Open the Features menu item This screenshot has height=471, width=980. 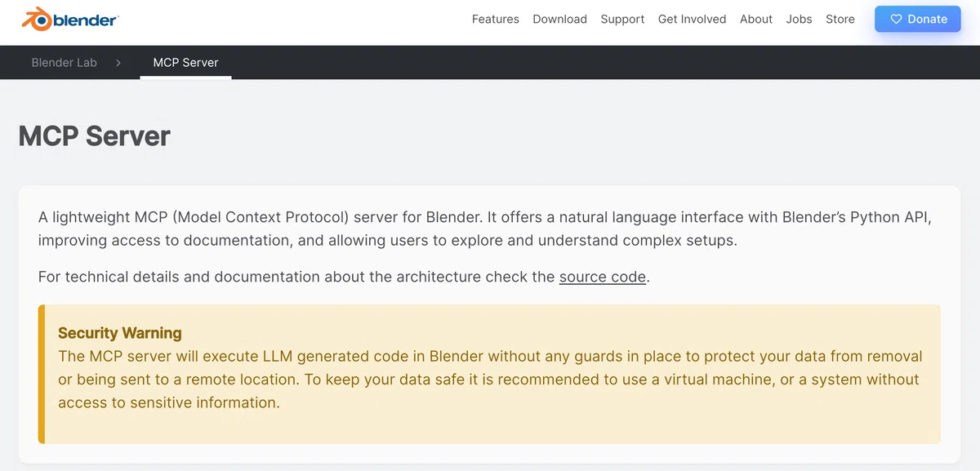[496, 19]
